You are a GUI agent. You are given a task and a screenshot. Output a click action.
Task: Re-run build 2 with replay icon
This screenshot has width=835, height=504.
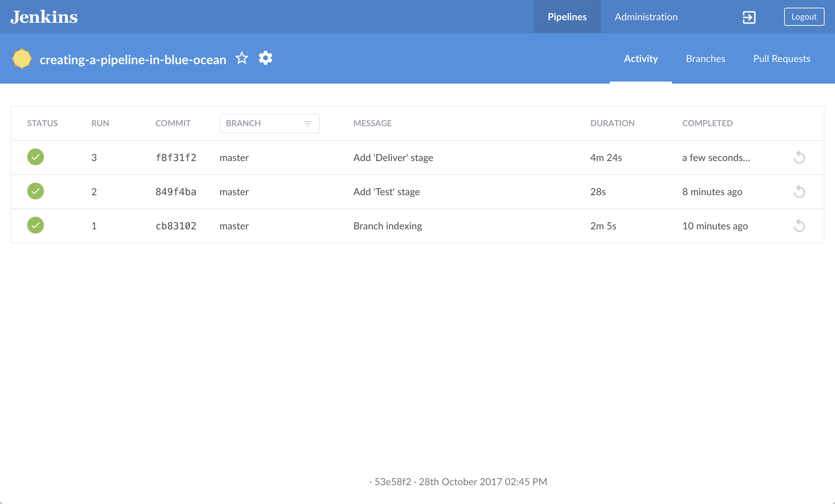coord(799,192)
